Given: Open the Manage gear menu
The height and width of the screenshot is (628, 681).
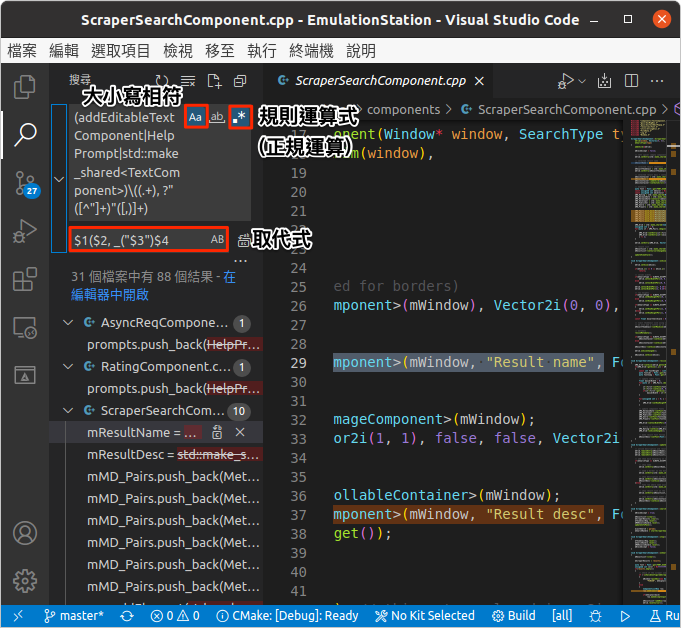Looking at the screenshot, I should tap(25, 581).
